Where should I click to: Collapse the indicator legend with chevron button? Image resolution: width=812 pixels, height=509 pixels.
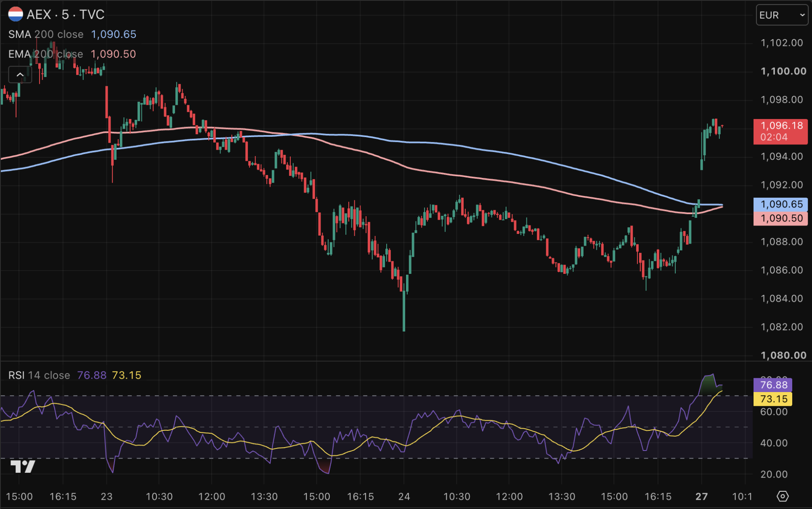point(20,75)
